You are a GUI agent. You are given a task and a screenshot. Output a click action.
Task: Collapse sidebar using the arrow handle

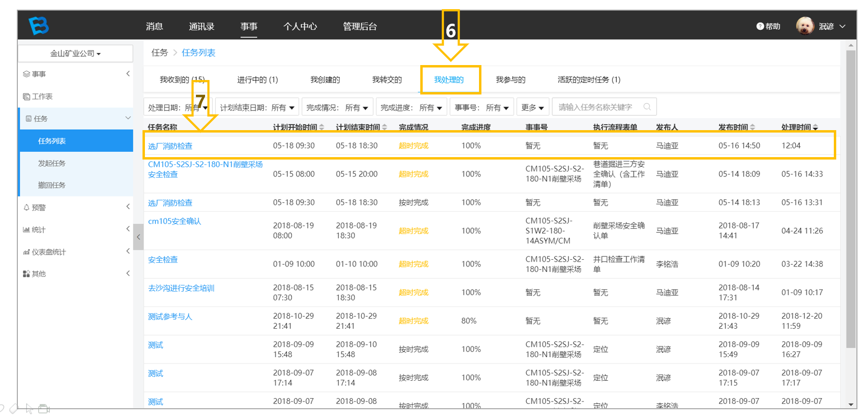click(x=139, y=237)
